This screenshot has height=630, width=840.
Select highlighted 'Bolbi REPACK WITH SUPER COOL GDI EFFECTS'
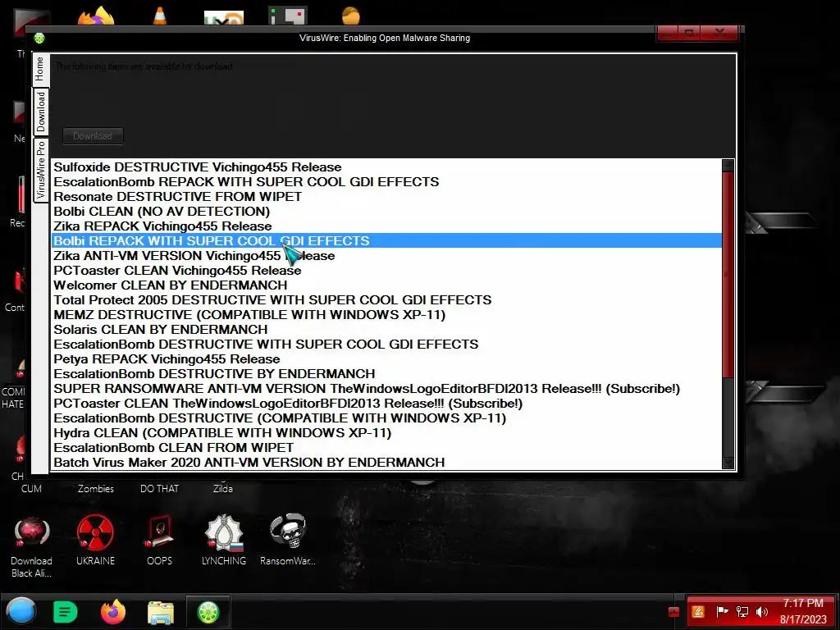[386, 240]
